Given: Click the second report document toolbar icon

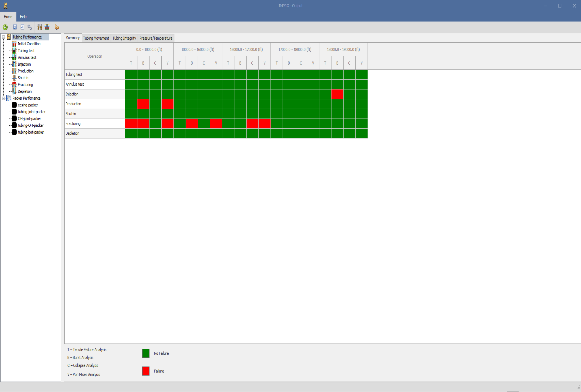Looking at the screenshot, I should click(22, 27).
